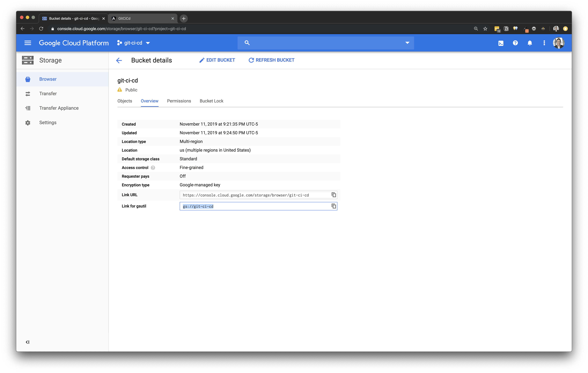Screen dimensions: 588x373
Task: Copy the gsutil link to clipboard
Action: (333, 206)
